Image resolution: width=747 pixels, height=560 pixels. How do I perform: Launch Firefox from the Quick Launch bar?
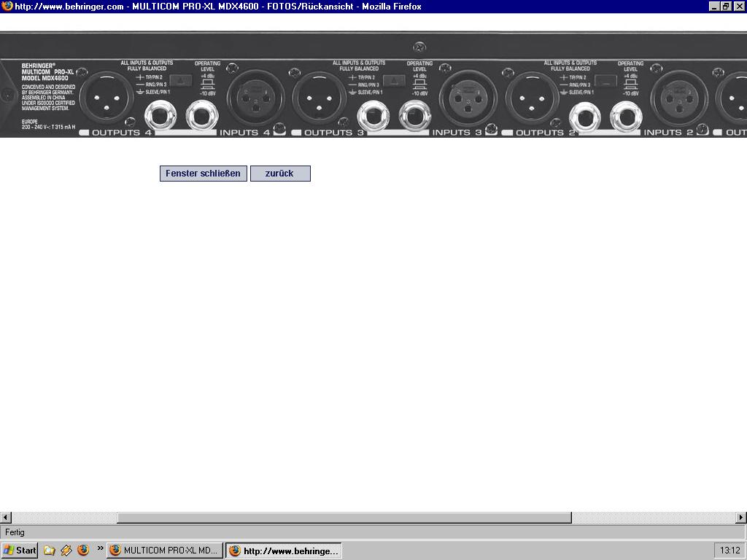[83, 551]
